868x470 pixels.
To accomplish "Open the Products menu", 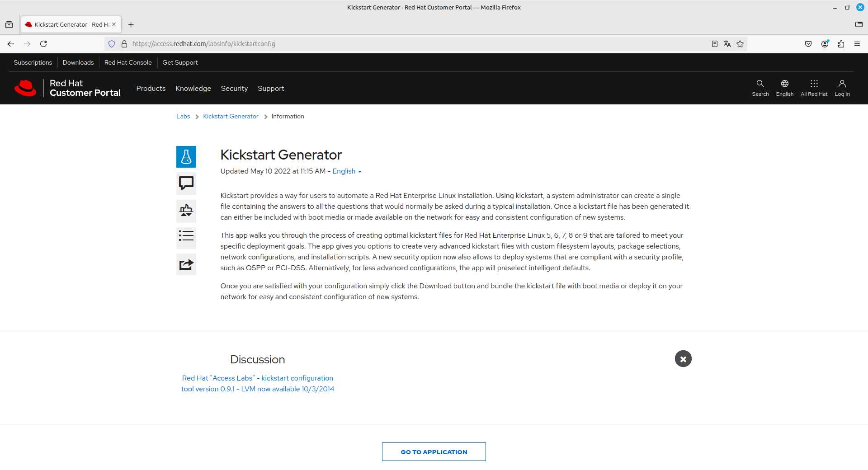I will tap(151, 89).
